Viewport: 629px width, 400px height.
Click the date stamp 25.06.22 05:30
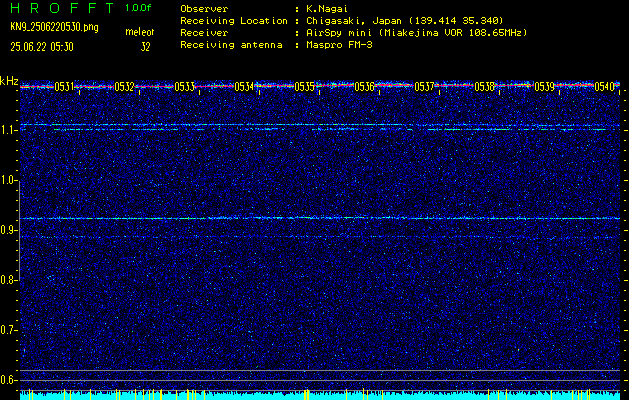tap(42, 47)
